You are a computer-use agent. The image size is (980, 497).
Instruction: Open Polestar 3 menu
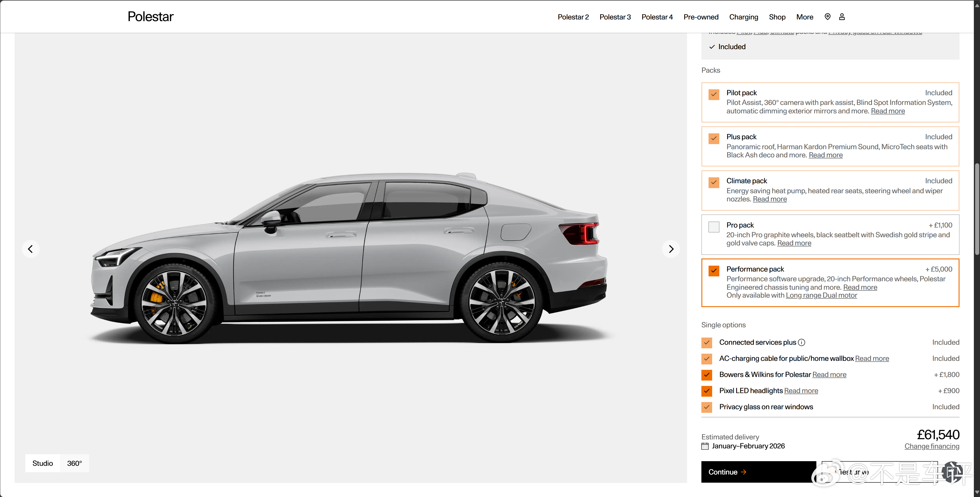tap(615, 17)
